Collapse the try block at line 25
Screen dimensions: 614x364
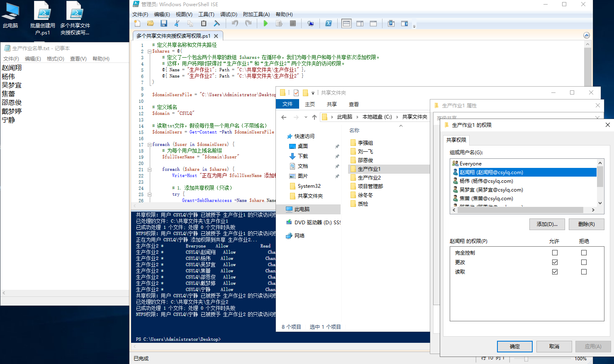[149, 194]
